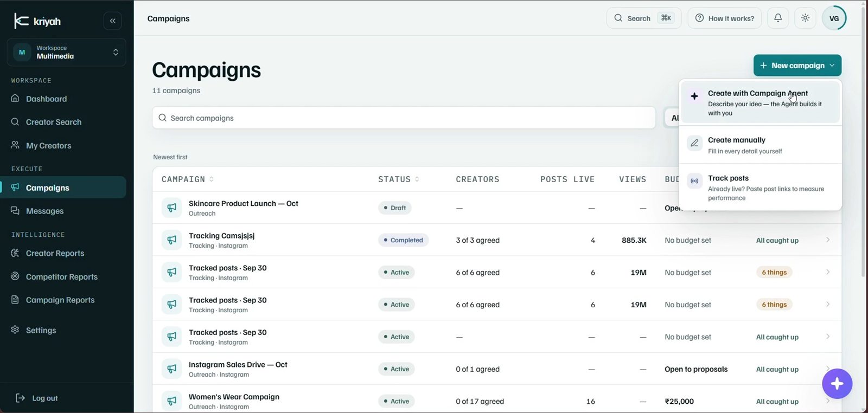868x413 pixels.
Task: Click CREATORS column header
Action: point(477,179)
